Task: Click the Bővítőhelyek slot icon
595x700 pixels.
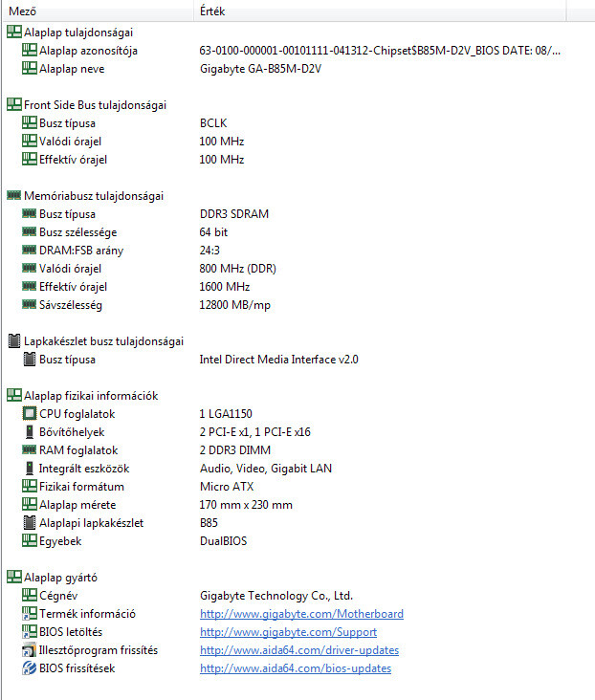Action: 30,431
